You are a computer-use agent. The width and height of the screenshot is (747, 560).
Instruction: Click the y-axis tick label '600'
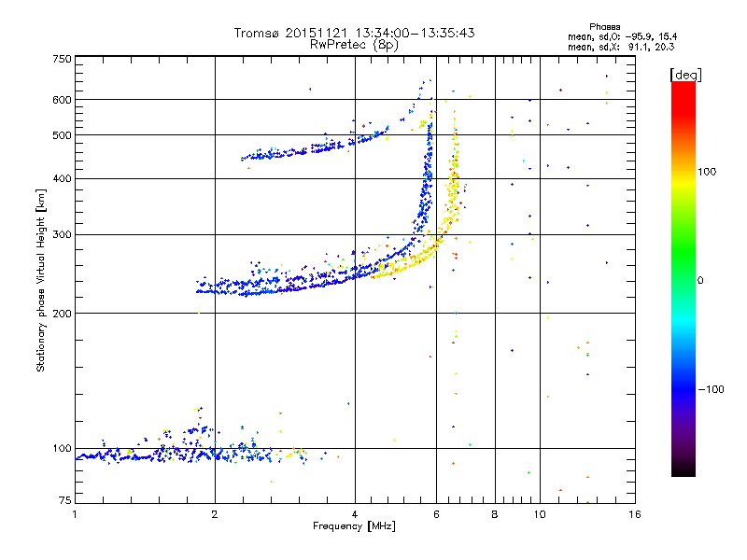pos(63,100)
